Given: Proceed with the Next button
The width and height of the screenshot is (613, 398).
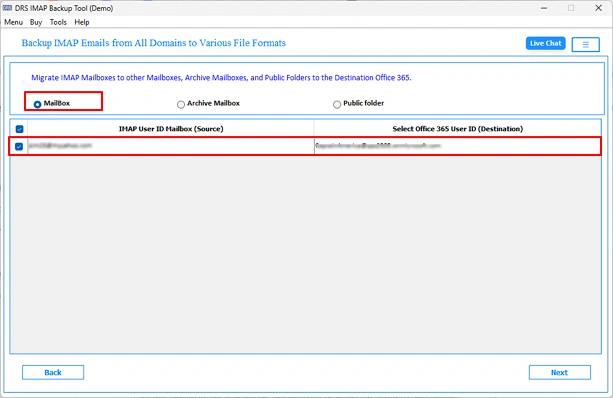Looking at the screenshot, I should 559,372.
